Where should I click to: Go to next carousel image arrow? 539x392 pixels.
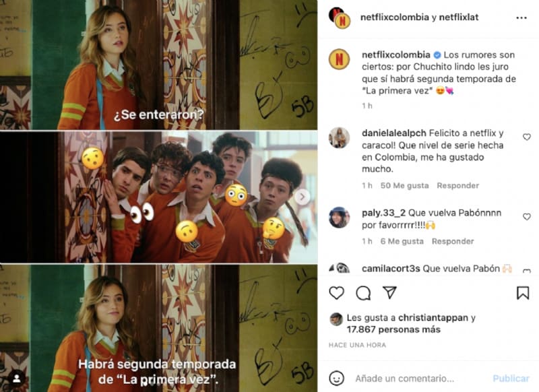click(302, 197)
